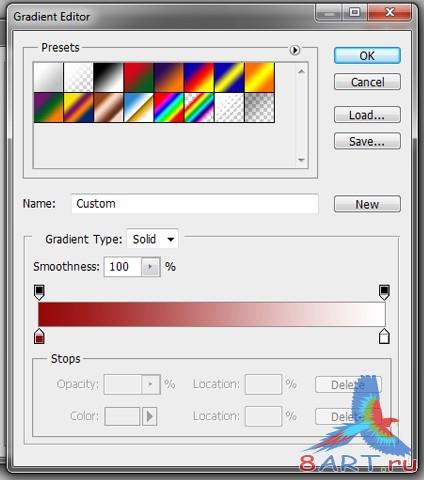Select the Foreground to Background gradient preset
424x480 pixels.
(x=48, y=77)
